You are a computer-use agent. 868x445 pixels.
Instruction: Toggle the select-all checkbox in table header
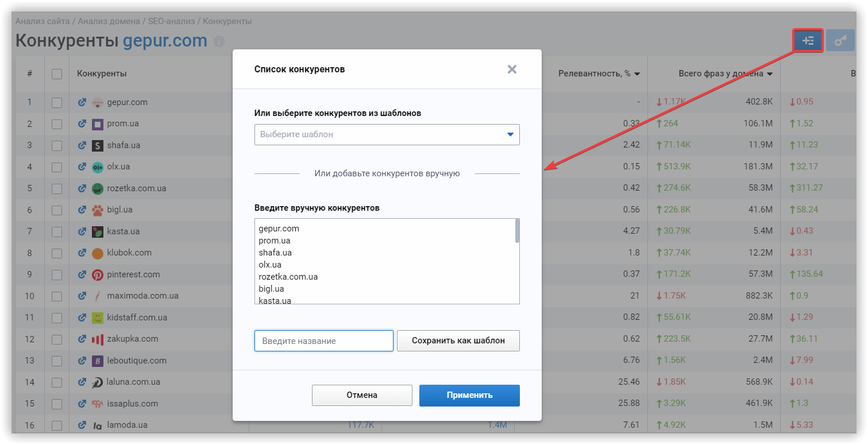click(x=57, y=73)
